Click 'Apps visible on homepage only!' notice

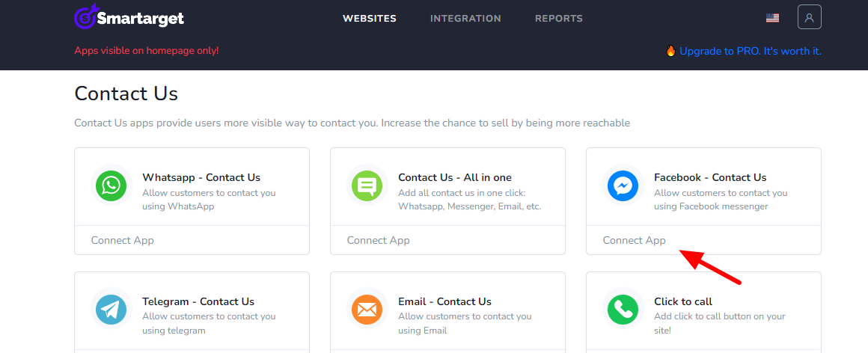coord(146,50)
